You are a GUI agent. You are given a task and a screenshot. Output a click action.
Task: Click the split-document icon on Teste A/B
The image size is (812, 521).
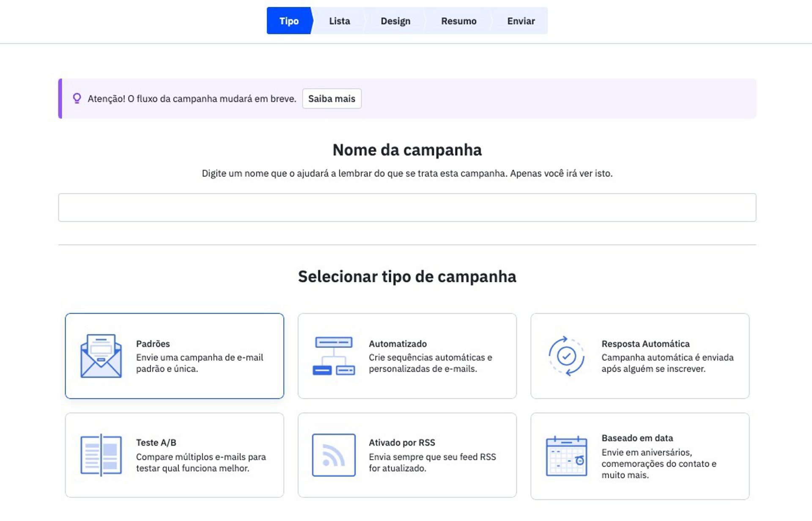coord(101,454)
